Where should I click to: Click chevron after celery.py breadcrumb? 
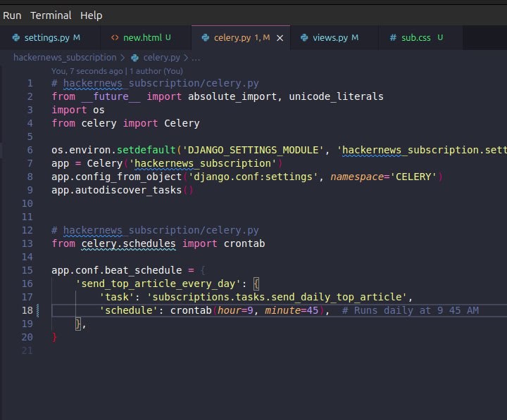tap(186, 58)
